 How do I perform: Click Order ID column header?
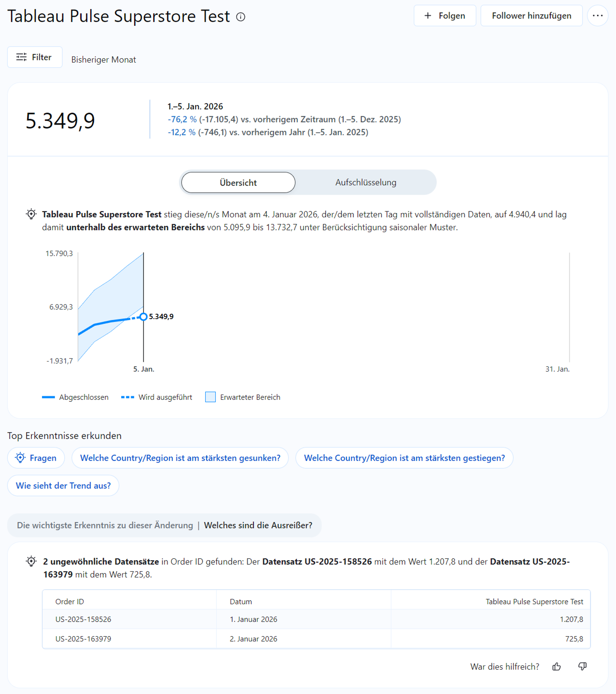(x=70, y=602)
